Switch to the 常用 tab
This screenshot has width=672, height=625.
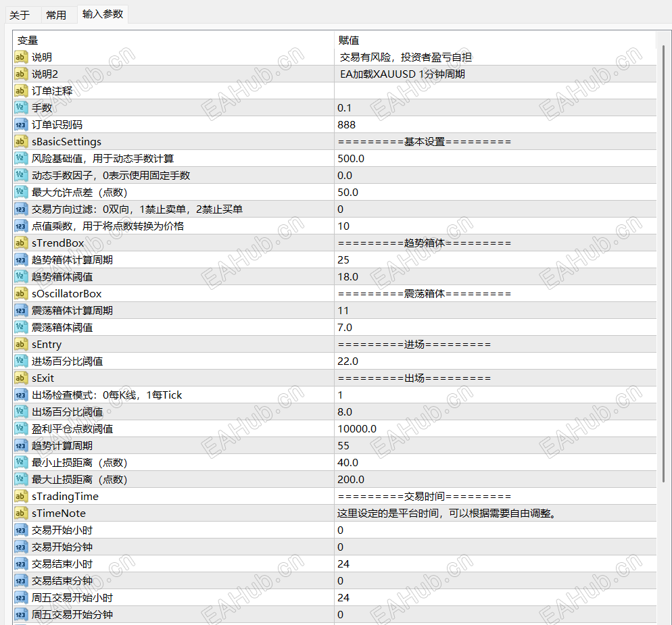(56, 15)
